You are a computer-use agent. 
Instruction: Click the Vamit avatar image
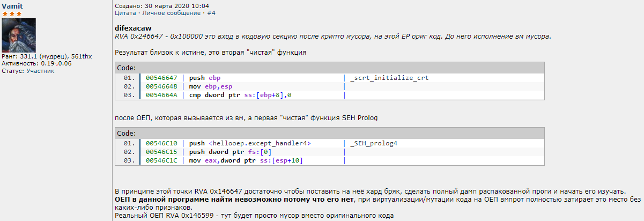pos(19,35)
